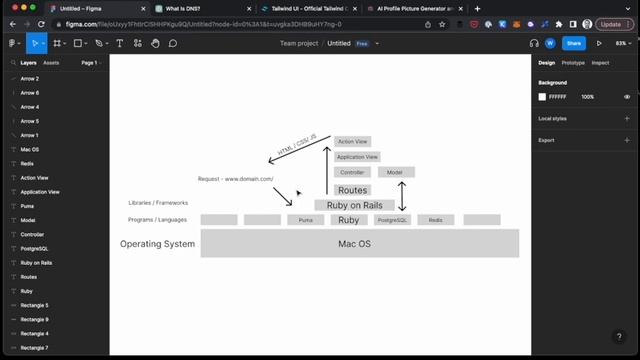Switch to the Assets tab
640x360 pixels.
(x=51, y=63)
